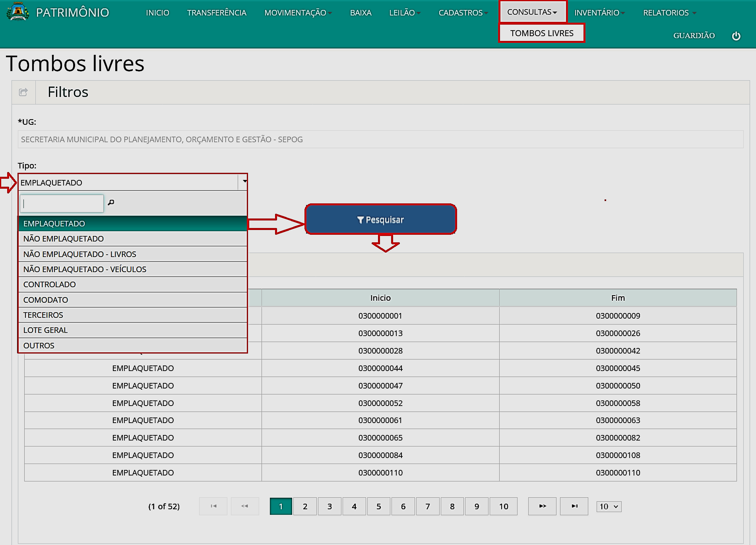756x545 pixels.
Task: Open rows-per-page dropdown showing 10
Action: [x=609, y=506]
